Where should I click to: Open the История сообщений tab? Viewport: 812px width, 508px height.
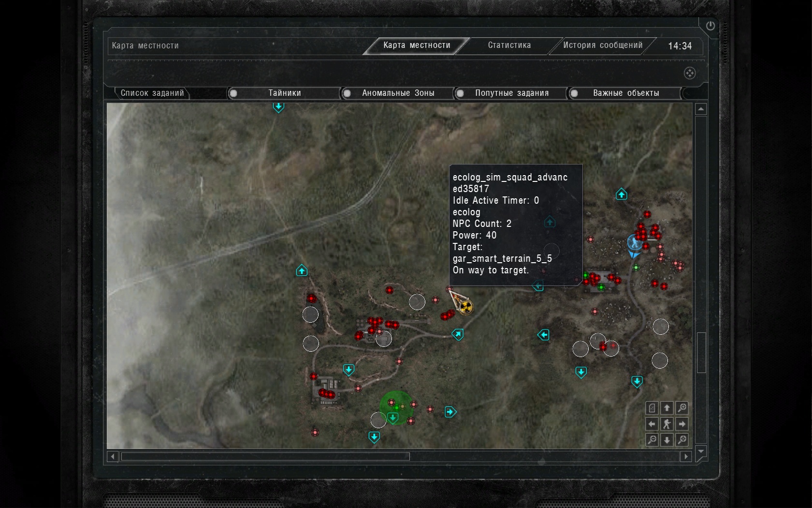tap(603, 45)
